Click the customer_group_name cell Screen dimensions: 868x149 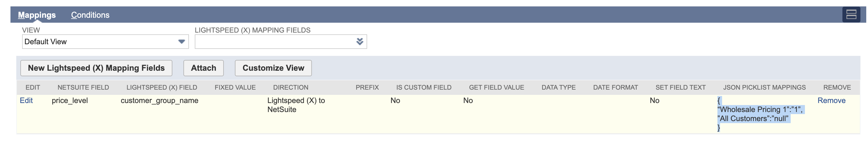[159, 100]
